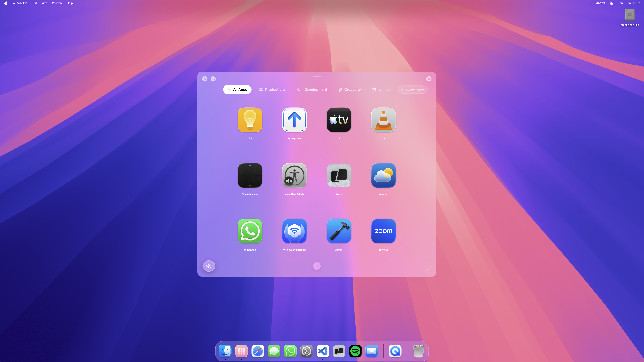This screenshot has width=644, height=362.
Task: Open the Window menu
Action: tap(57, 3)
